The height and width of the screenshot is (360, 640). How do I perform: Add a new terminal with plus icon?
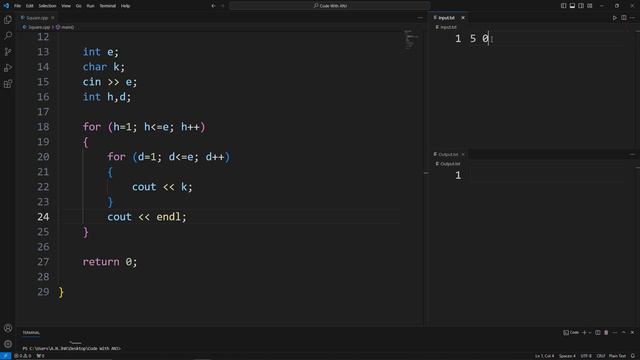[584, 333]
